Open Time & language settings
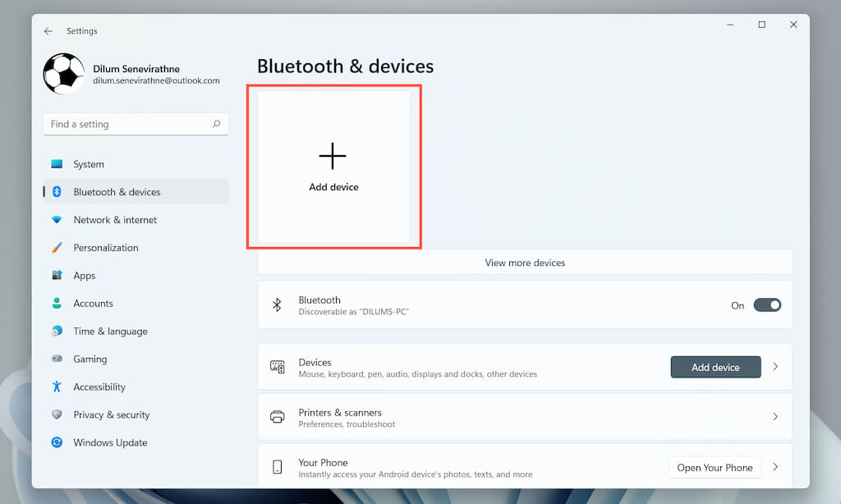Image resolution: width=841 pixels, height=504 pixels. (x=136, y=332)
